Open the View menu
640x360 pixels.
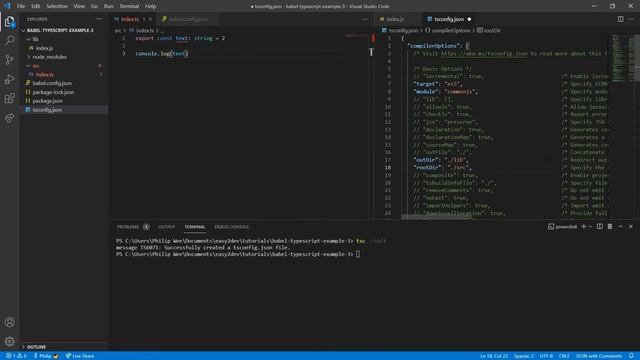(79, 6)
